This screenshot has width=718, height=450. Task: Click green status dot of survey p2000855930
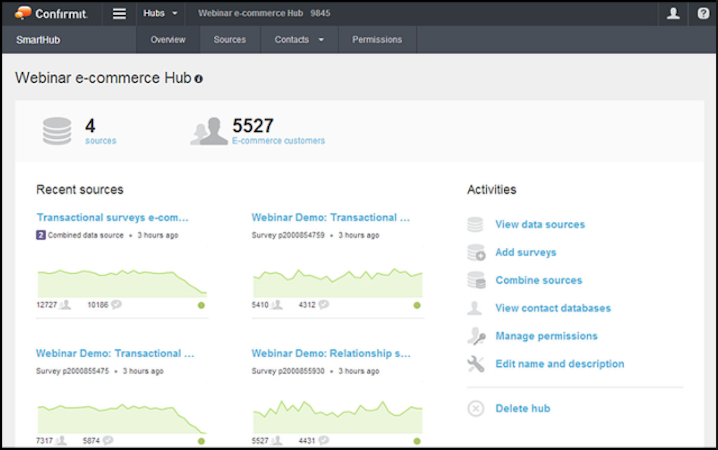tap(417, 441)
